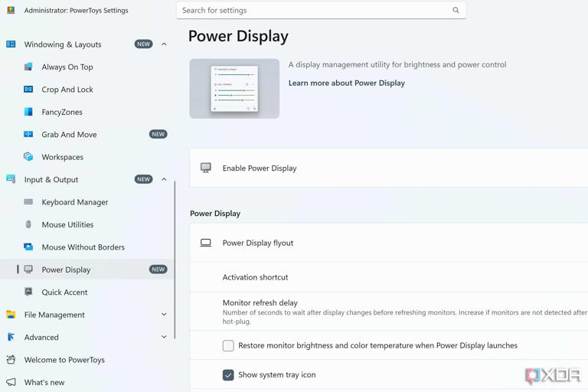
Task: Click the Monitor refresh delay setting
Action: coord(389,312)
